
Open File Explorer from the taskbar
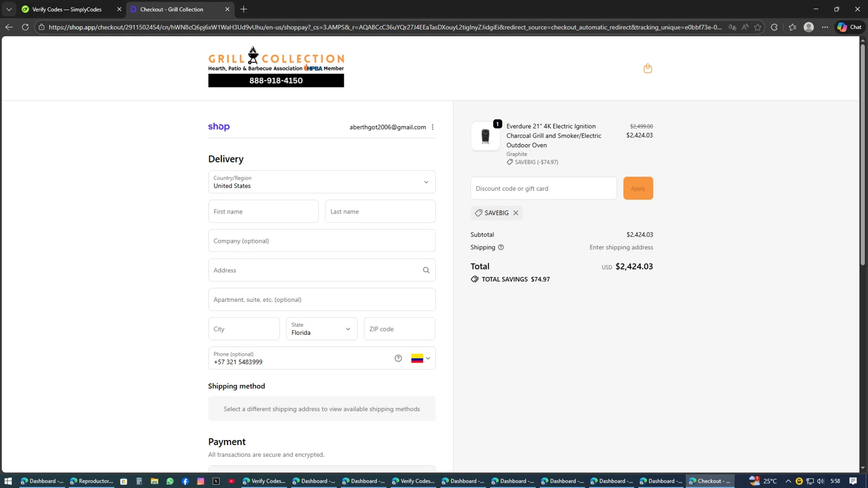pos(155,481)
